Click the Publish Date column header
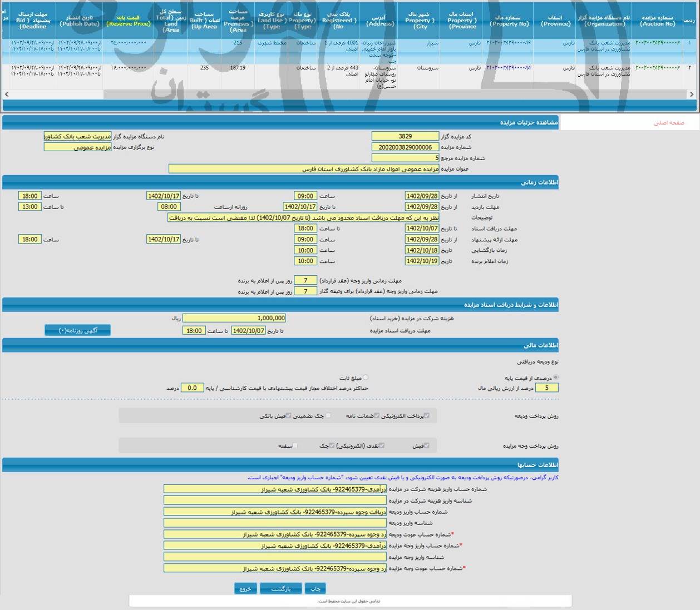 point(80,21)
